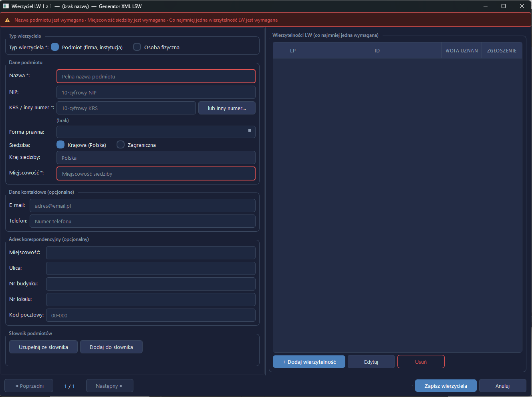Cancel the dialog with Anuluj

coord(503,386)
